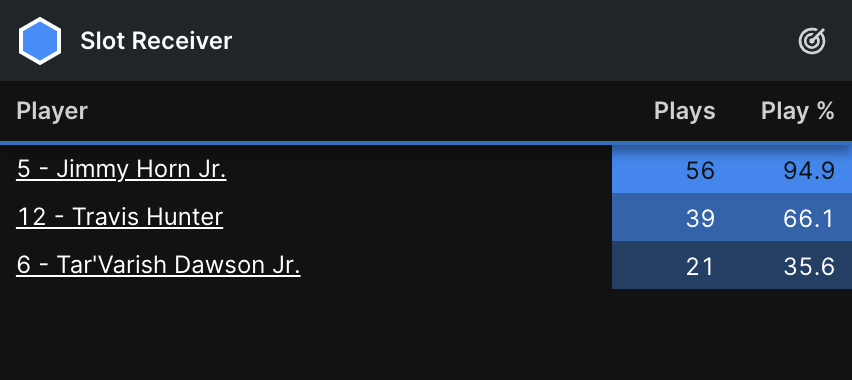The height and width of the screenshot is (380, 852).
Task: Click header bar space beside Slot Receiver title
Action: click(x=511, y=41)
